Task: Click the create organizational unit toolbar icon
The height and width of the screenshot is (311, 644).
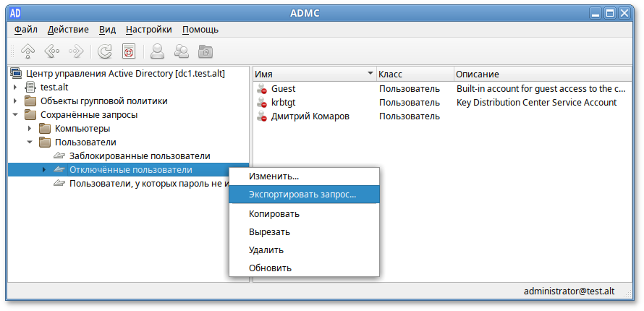Action: tap(206, 51)
